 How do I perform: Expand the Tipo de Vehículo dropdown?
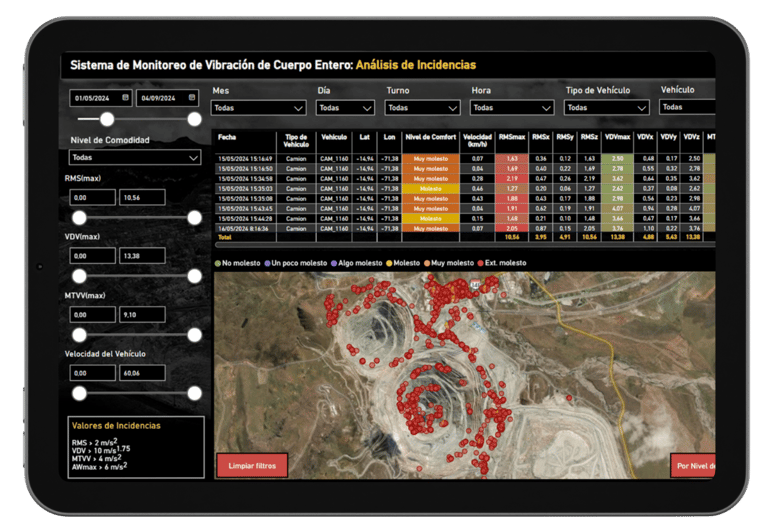click(x=607, y=108)
